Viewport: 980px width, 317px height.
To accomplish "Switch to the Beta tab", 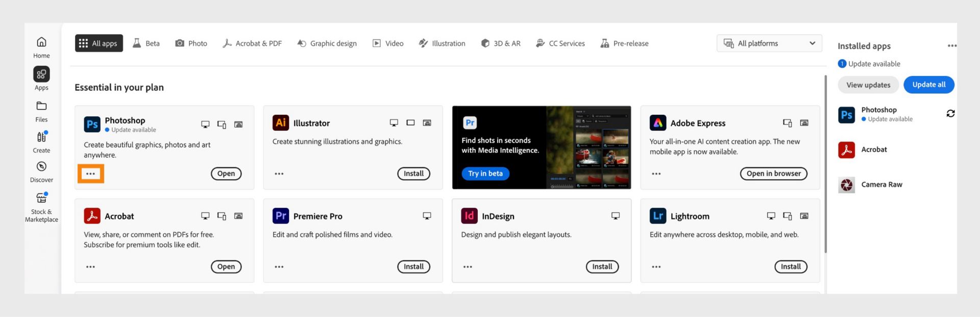I will [146, 43].
